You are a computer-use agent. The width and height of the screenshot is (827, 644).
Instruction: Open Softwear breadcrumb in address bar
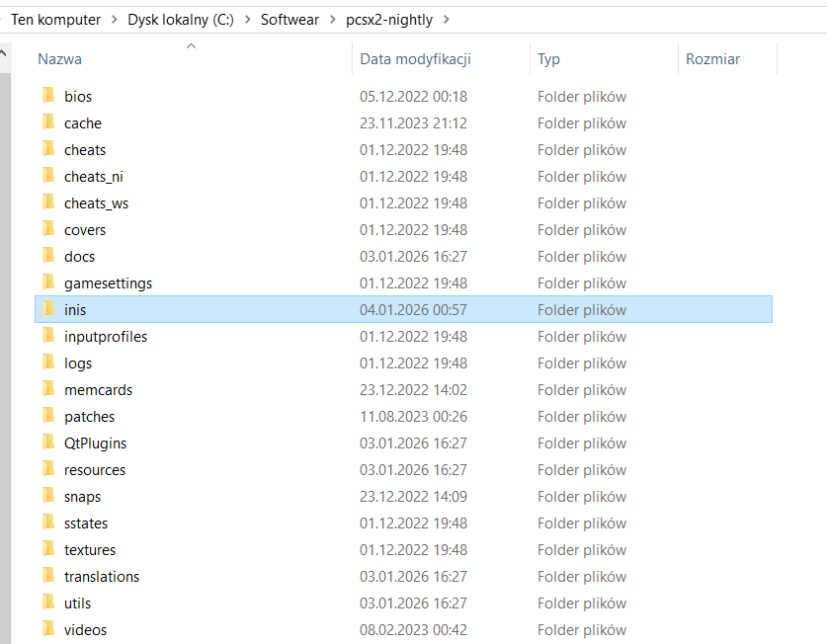coord(289,20)
